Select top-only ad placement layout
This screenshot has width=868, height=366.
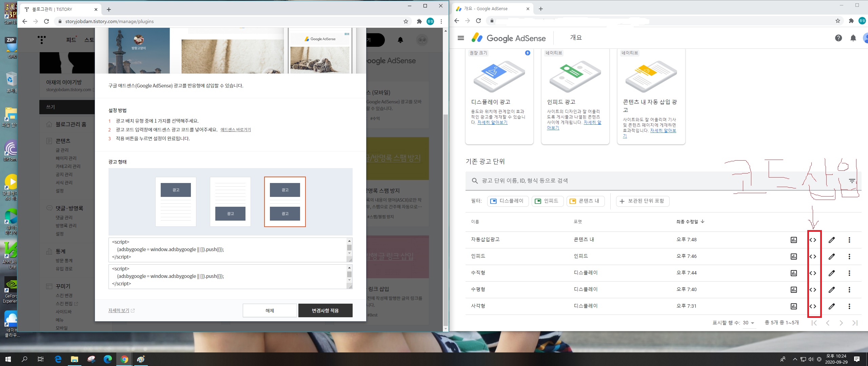click(x=176, y=202)
